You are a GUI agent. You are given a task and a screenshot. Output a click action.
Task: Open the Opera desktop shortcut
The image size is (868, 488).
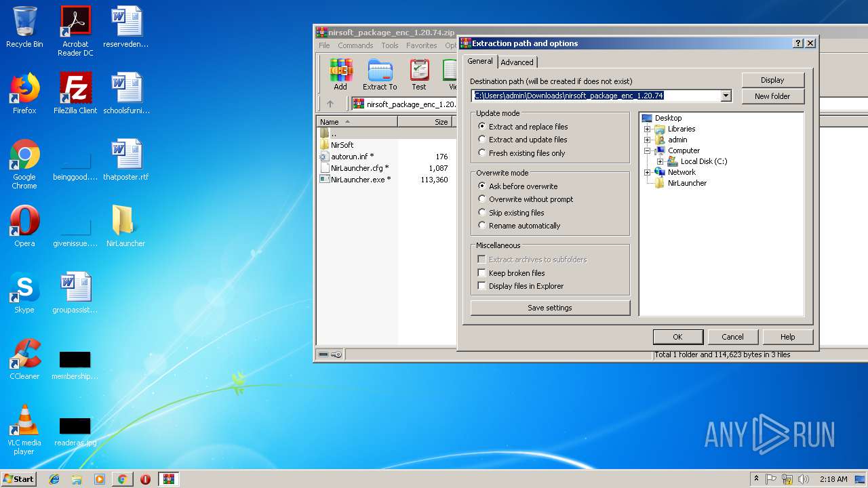(24, 226)
